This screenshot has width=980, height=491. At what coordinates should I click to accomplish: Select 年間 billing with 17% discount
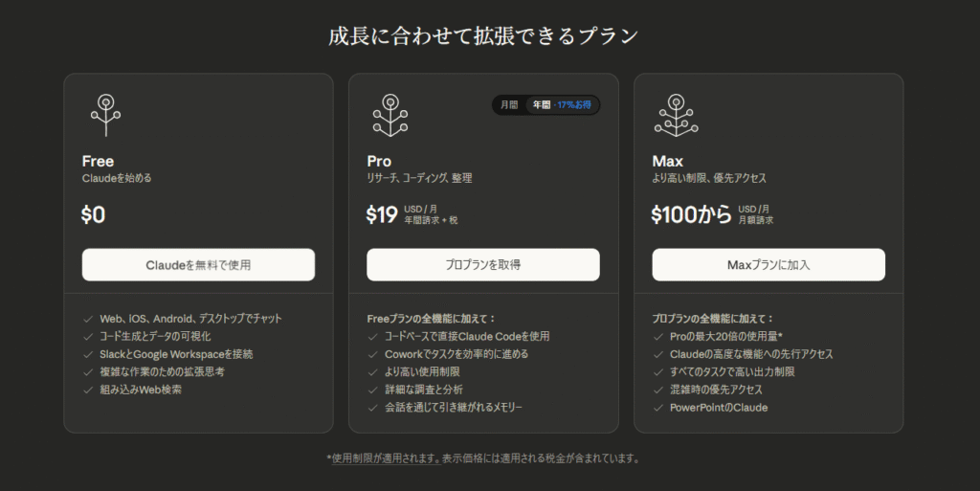562,104
